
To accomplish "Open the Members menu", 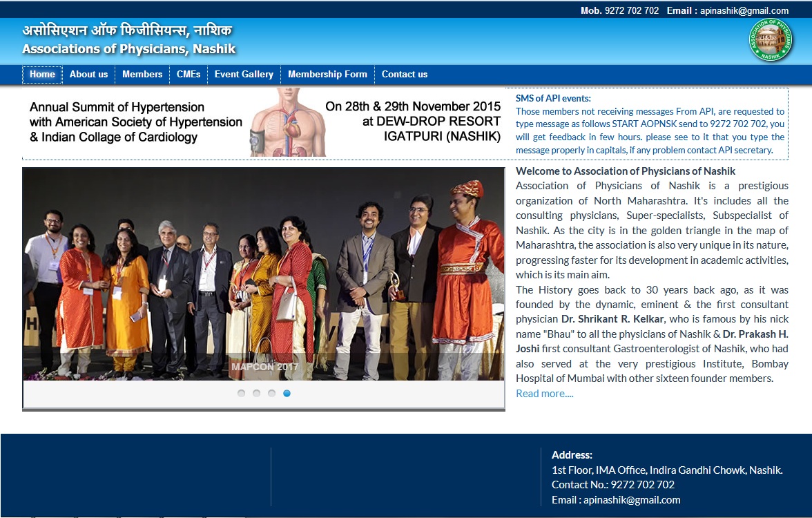I will 142,75.
